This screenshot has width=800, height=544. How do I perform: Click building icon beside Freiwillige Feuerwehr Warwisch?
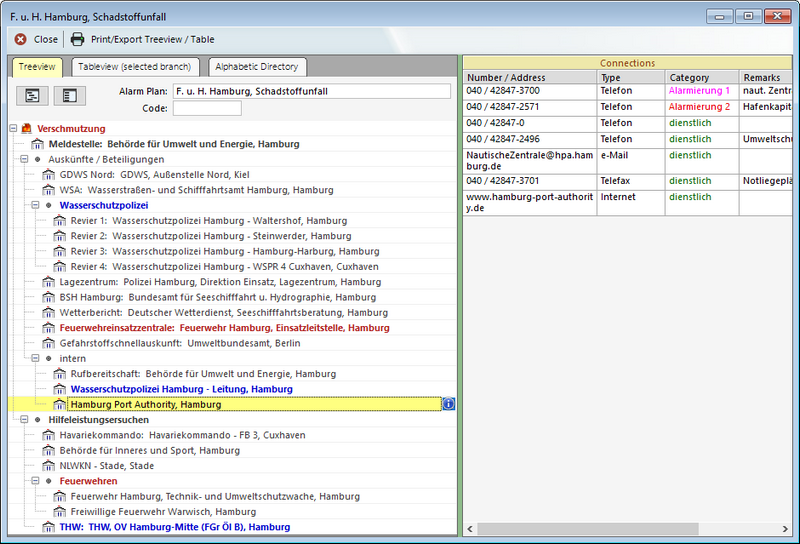60,511
